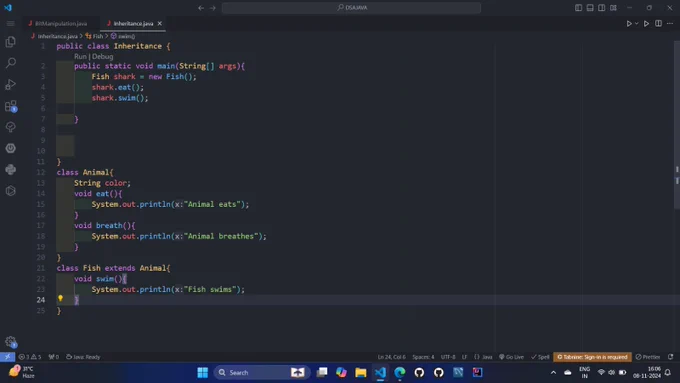Click the word 'Animal' in class declaration line 12

[95, 172]
